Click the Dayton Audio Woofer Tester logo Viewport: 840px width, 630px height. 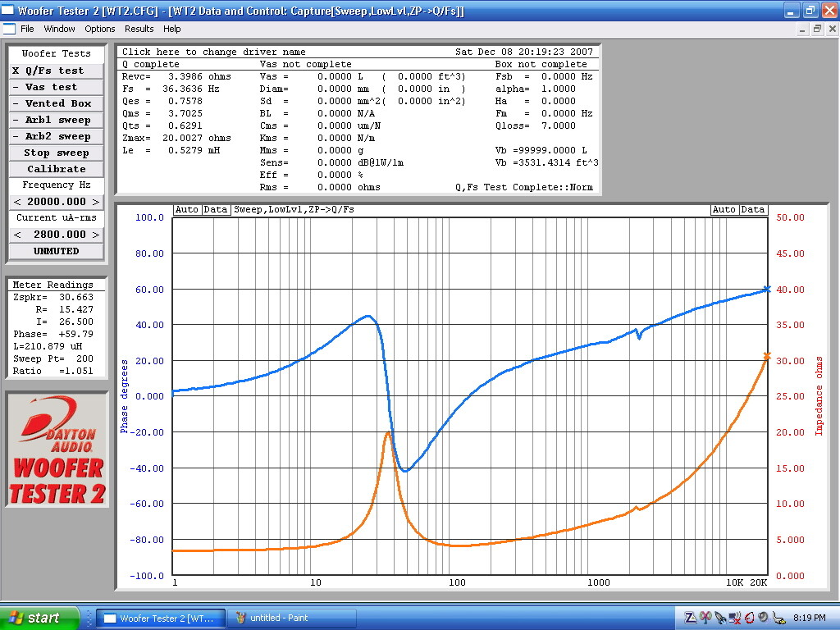point(57,450)
